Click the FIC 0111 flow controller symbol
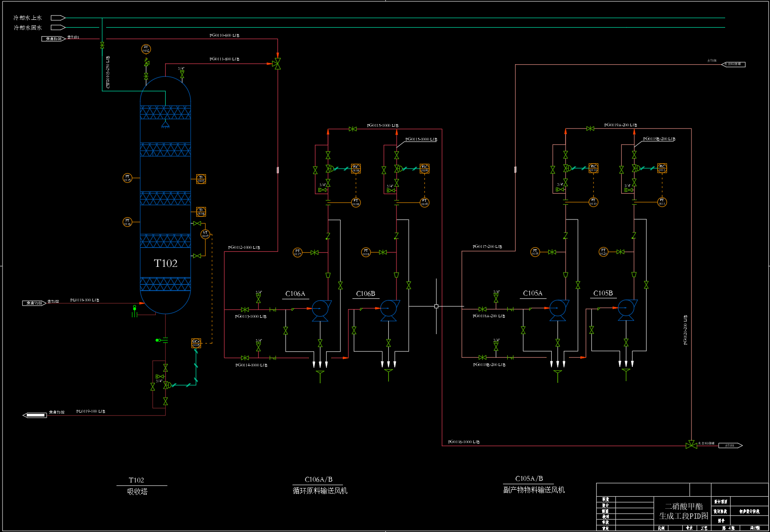Viewport: 770px width, 532px height. tap(662, 168)
